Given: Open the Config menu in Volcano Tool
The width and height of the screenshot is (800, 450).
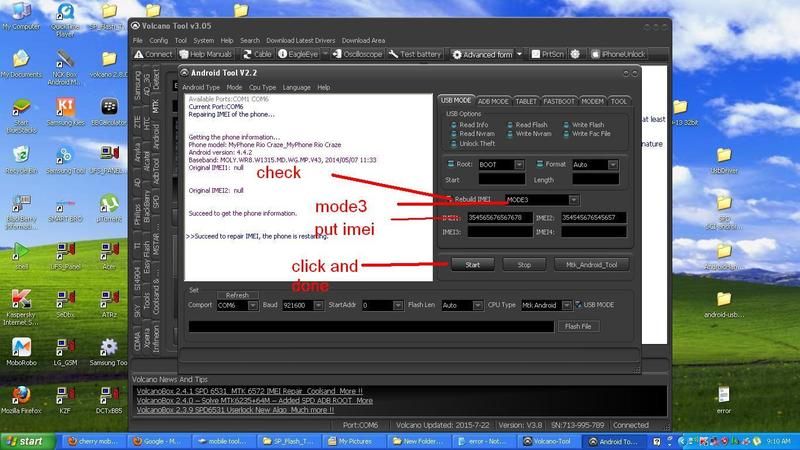Looking at the screenshot, I should 159,40.
